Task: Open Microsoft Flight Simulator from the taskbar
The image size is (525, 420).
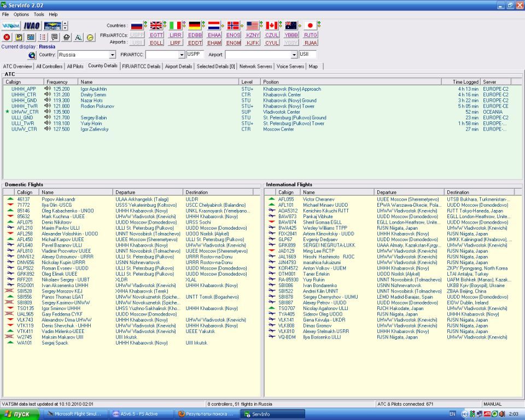Action: [77, 414]
